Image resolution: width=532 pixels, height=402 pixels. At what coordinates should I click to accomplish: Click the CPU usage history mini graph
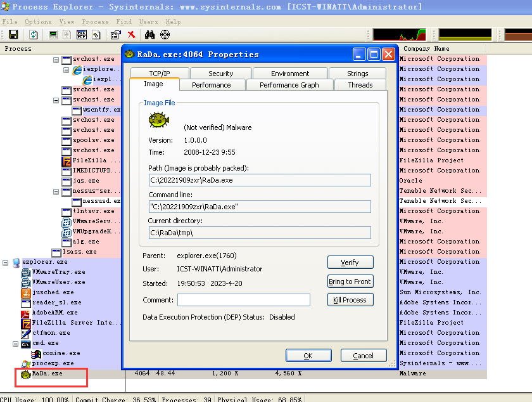pos(400,35)
